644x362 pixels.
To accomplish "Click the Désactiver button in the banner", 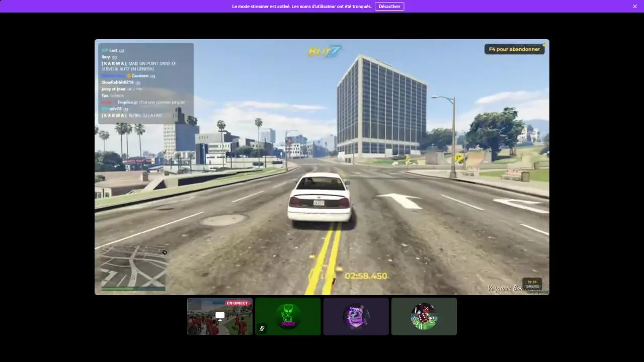I will click(389, 7).
